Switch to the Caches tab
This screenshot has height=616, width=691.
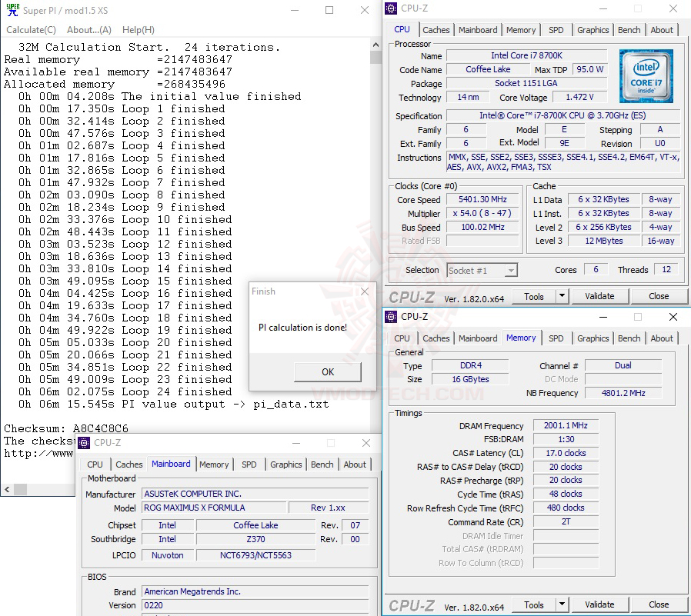(436, 29)
